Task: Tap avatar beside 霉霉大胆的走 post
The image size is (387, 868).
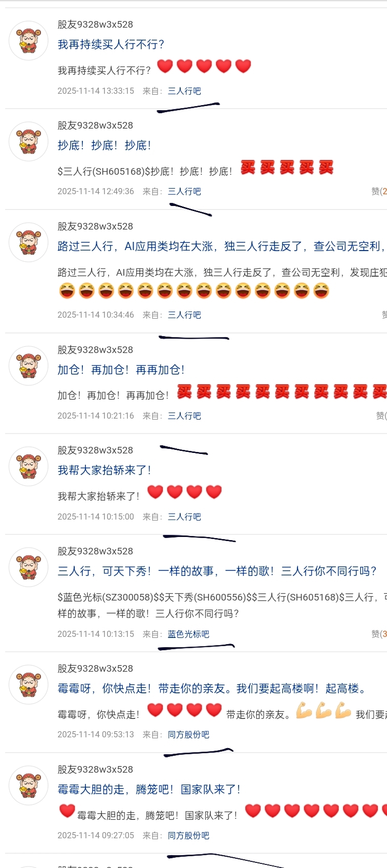Action: click(29, 786)
